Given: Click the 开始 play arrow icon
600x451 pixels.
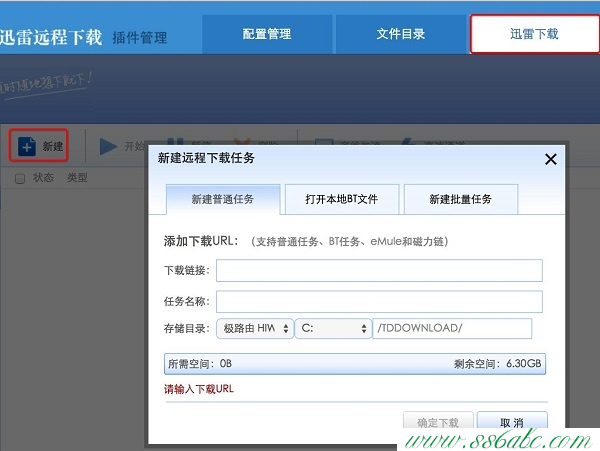Looking at the screenshot, I should coord(108,147).
